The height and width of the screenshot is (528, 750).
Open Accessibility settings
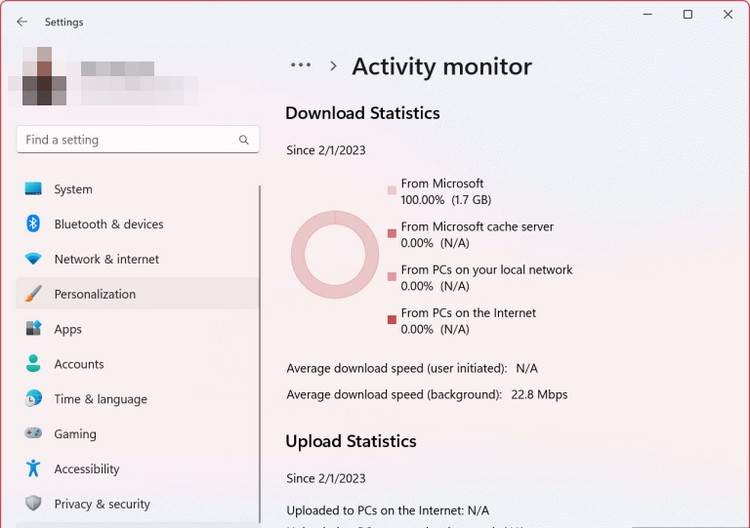pos(138,468)
